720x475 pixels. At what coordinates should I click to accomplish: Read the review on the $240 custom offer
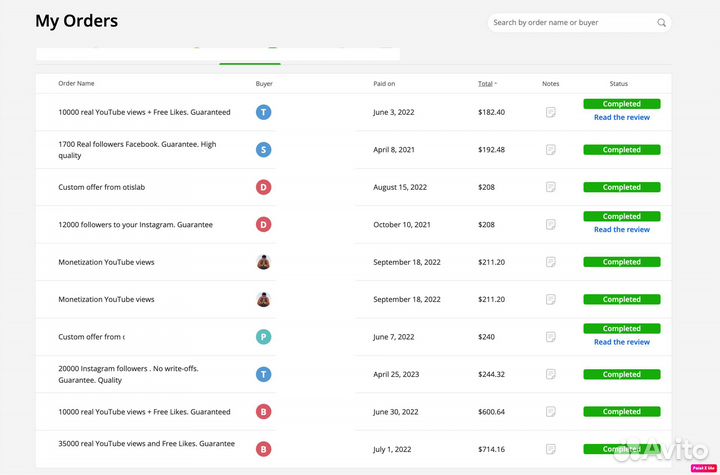[x=621, y=342]
